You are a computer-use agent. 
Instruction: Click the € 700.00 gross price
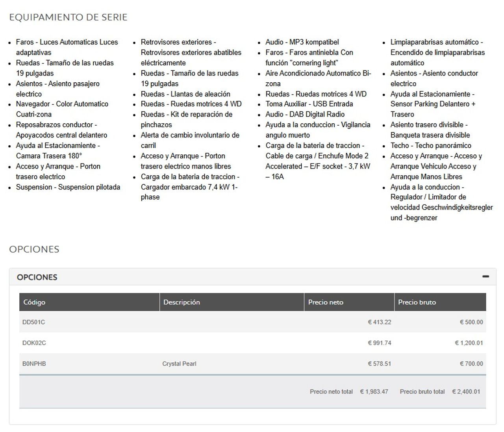[x=471, y=364]
